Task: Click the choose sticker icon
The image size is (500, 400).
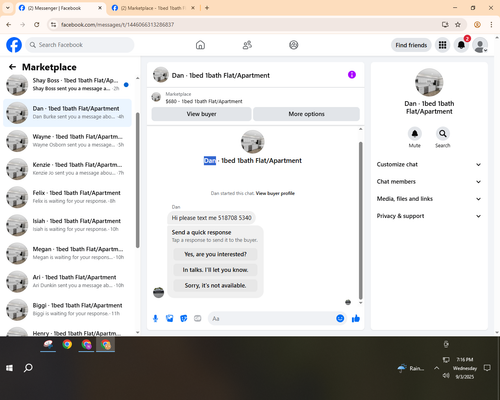Action: (x=184, y=319)
